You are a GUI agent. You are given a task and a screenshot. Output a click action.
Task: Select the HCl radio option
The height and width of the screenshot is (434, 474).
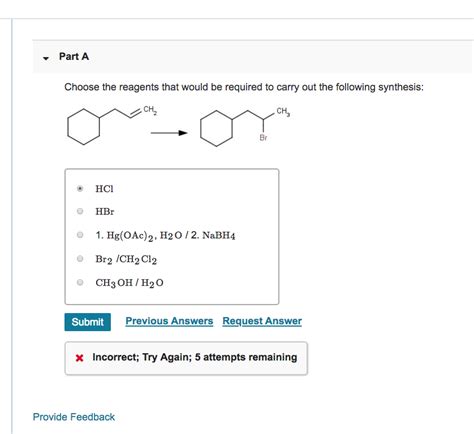80,188
